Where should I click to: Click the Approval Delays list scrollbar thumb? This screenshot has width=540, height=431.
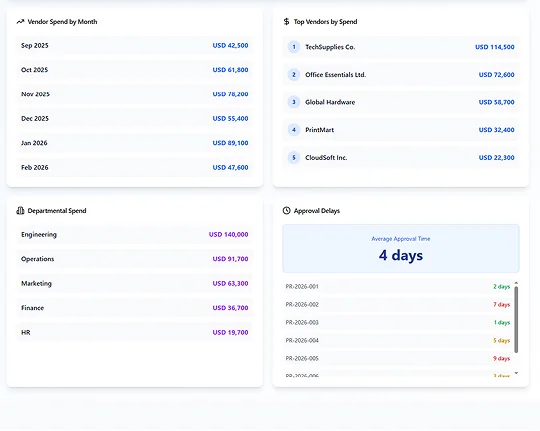tap(516, 320)
